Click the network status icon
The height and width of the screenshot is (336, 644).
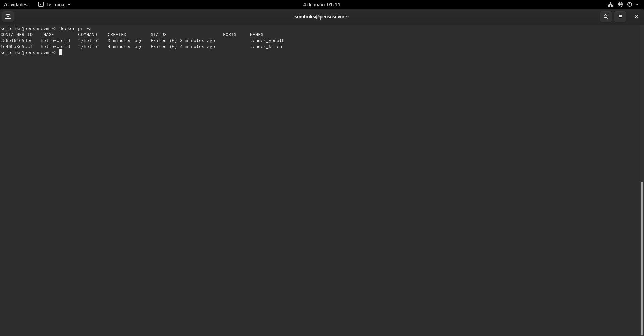610,4
